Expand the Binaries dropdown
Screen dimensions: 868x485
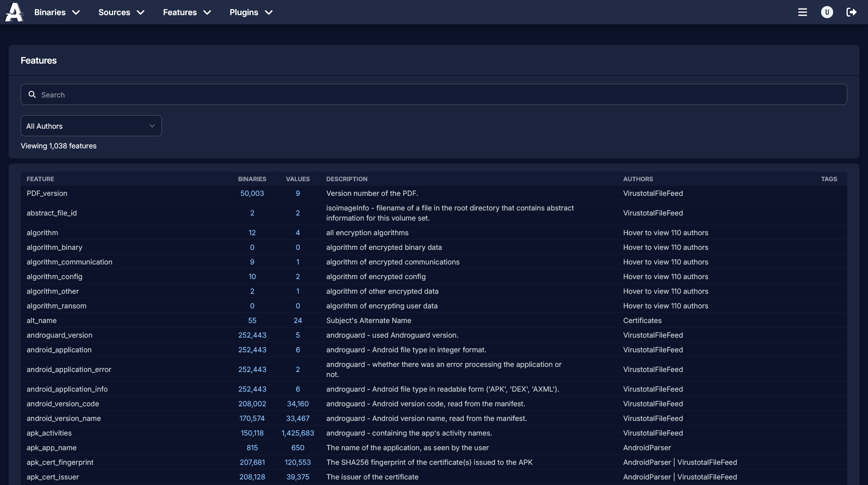57,12
